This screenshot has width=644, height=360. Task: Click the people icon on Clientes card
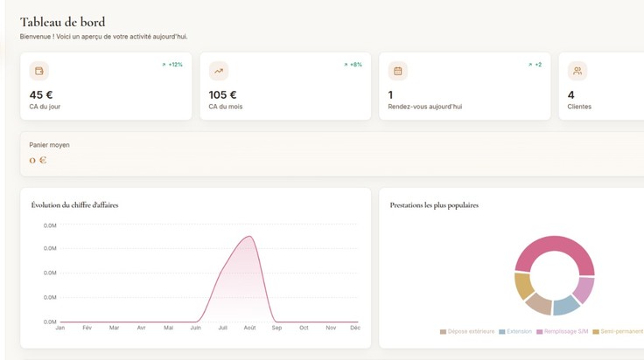click(577, 71)
